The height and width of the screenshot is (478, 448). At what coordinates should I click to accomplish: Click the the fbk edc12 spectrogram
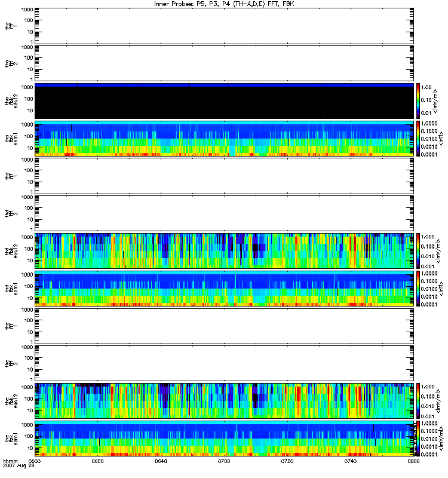(225, 401)
